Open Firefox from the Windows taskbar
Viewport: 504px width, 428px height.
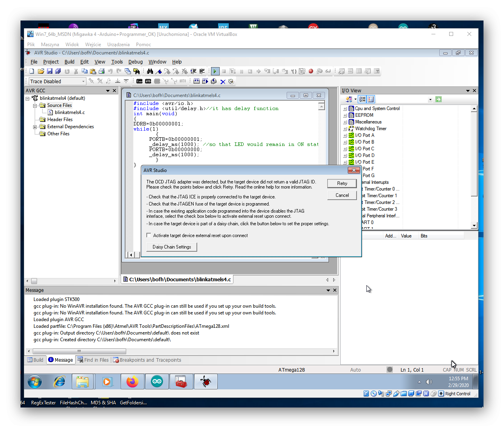tap(133, 382)
